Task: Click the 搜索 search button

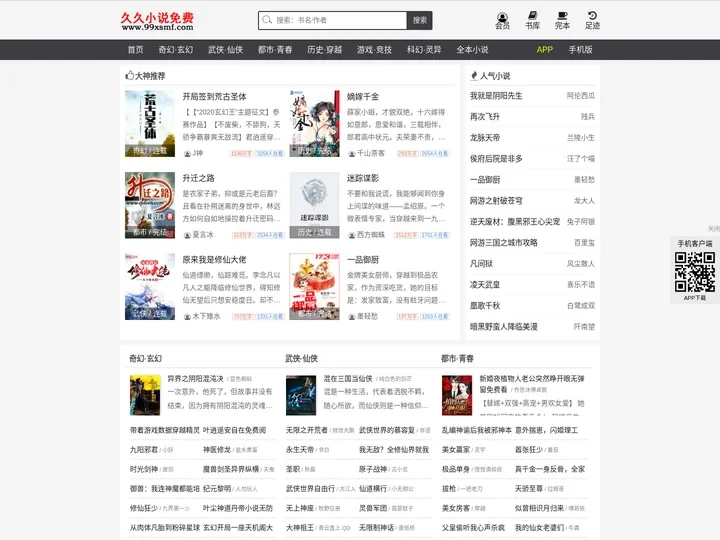Action: (420, 20)
